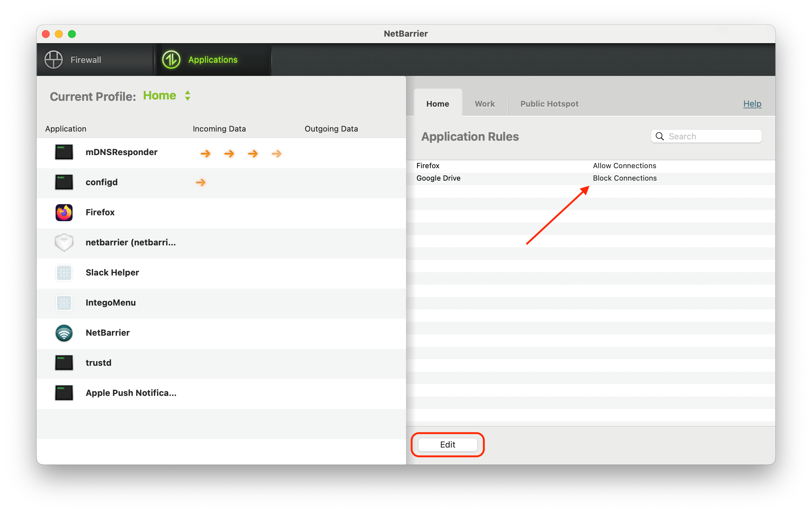Open the Current Profile selector arrows
812x513 pixels.
[188, 96]
